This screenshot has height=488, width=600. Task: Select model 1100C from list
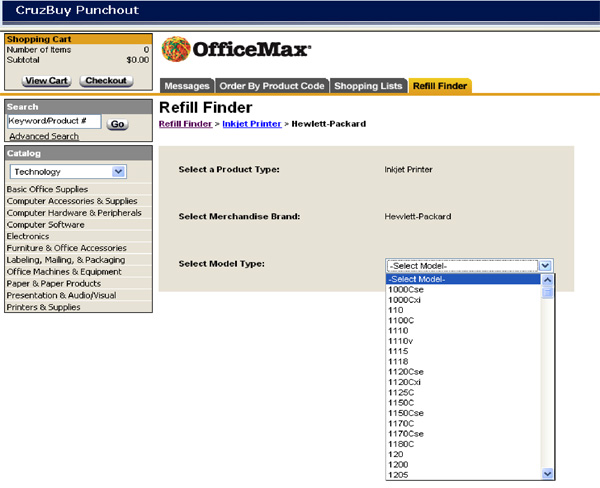coord(463,321)
